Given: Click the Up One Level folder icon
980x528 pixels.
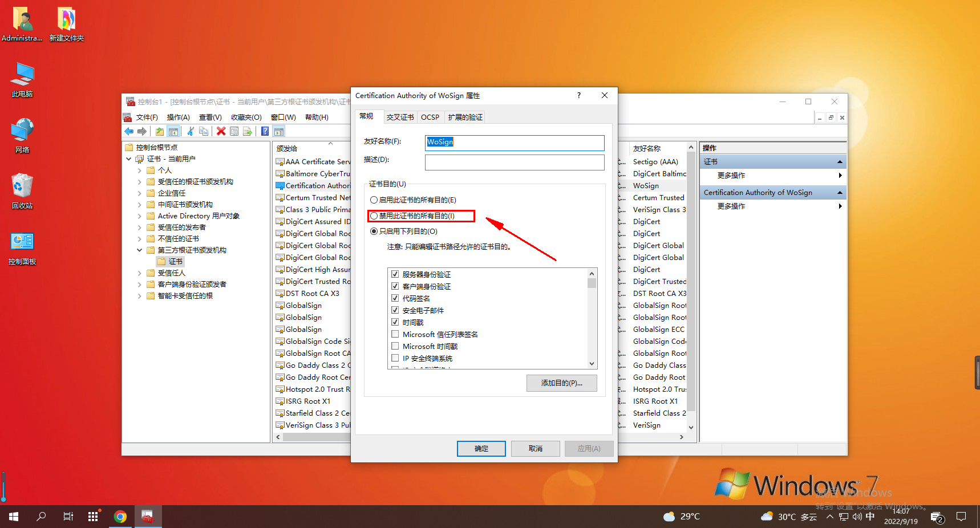Looking at the screenshot, I should [160, 131].
